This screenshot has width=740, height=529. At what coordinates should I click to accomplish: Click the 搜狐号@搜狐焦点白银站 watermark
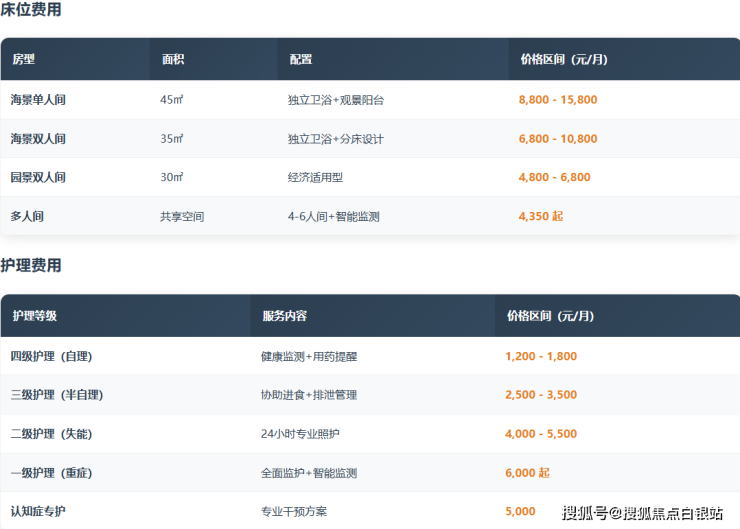[x=642, y=513]
